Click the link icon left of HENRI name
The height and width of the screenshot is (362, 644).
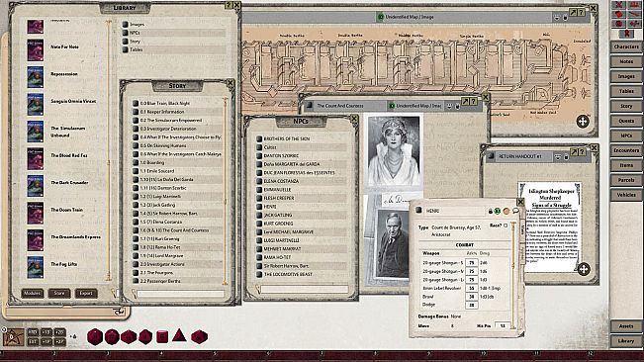418,210
